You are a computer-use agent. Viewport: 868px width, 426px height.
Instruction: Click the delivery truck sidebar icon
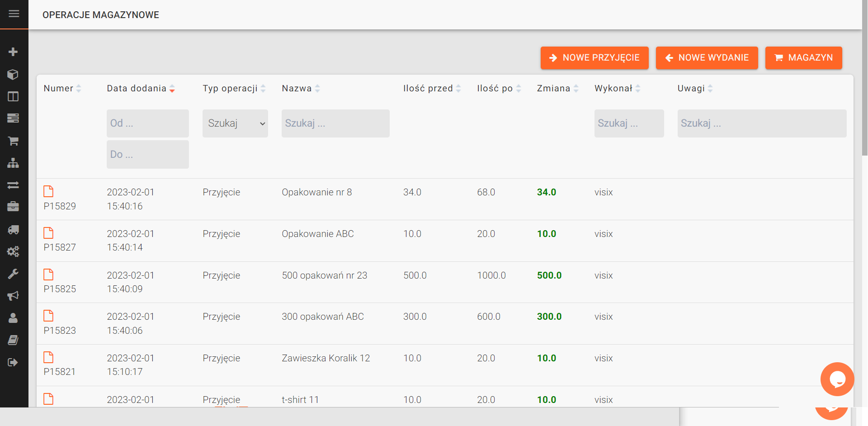(13, 230)
